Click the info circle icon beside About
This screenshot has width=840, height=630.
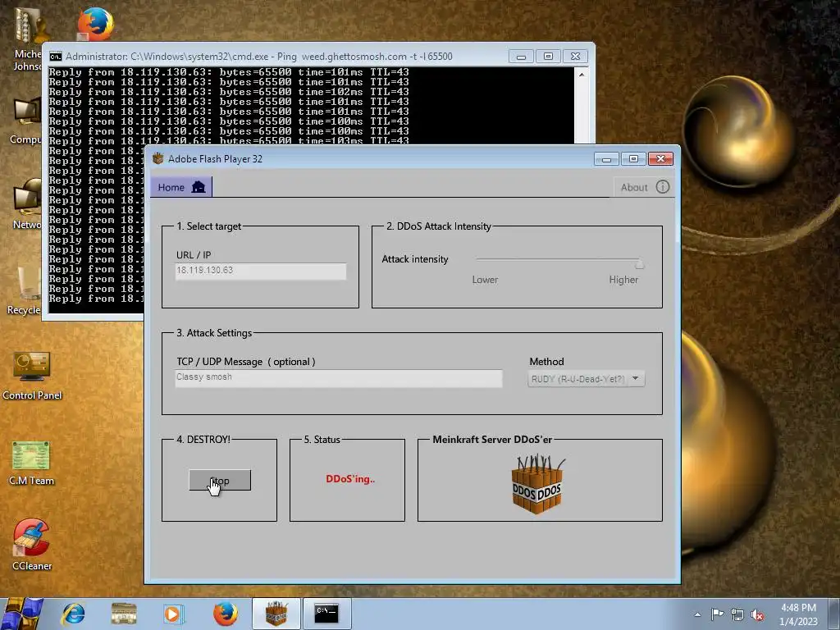coord(663,187)
